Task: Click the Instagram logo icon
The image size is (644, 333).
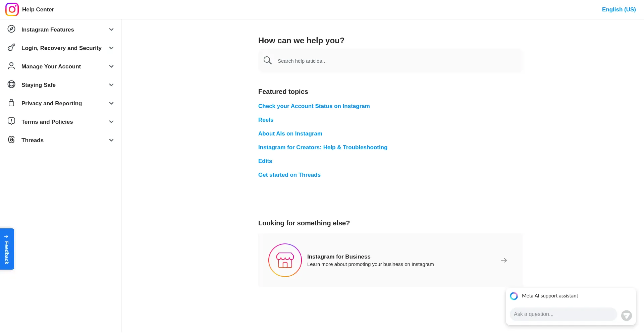Action: pyautogui.click(x=12, y=9)
